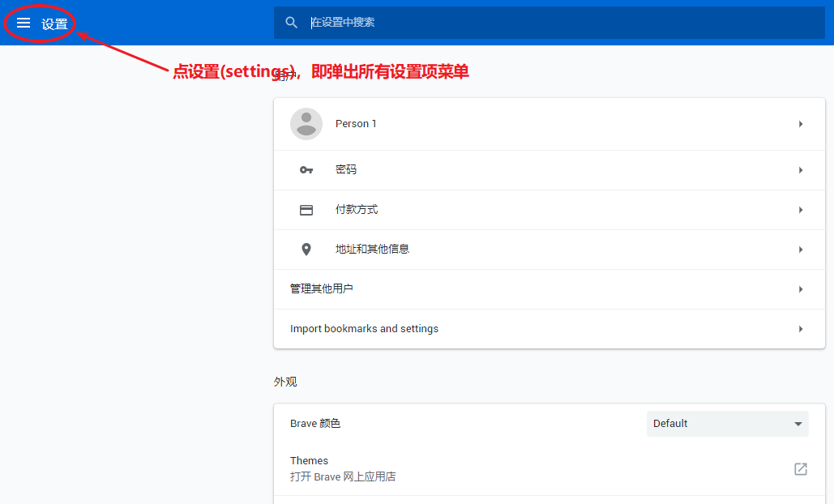Open the hamburger menu next to 设置
Screen dimensions: 834x504
tap(24, 23)
